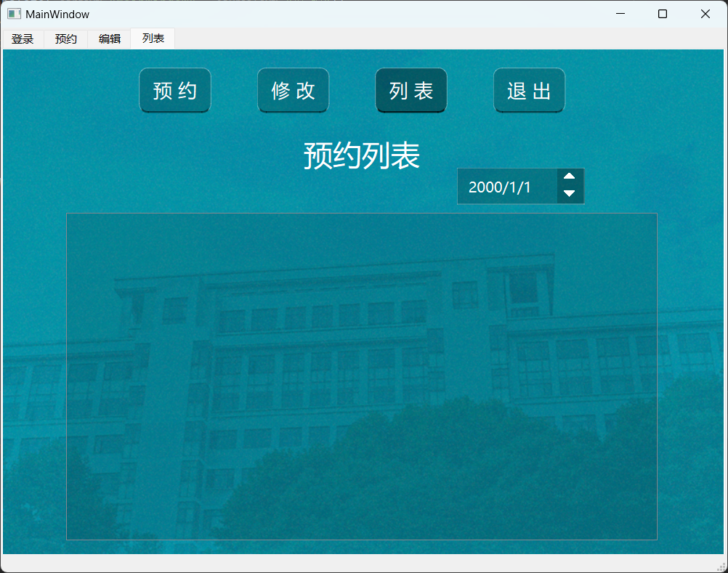Click the 修改 button

294,91
